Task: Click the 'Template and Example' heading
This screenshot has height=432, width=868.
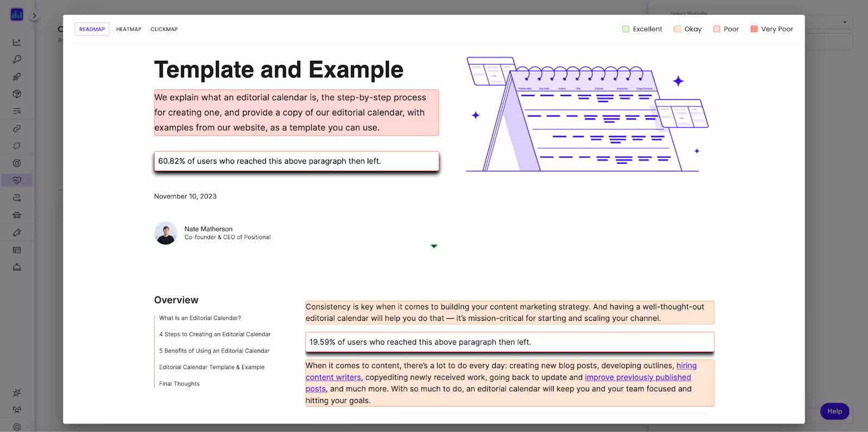Action: 279,70
